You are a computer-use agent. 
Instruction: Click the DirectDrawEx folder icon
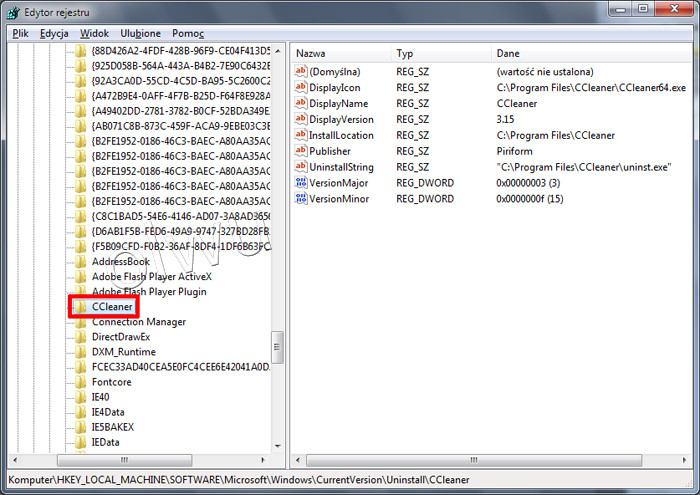click(80, 337)
